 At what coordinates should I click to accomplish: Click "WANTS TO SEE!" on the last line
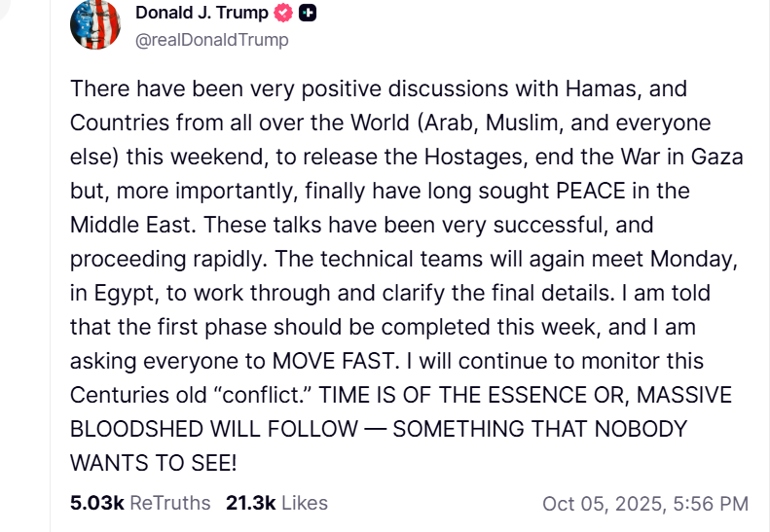pos(153,463)
